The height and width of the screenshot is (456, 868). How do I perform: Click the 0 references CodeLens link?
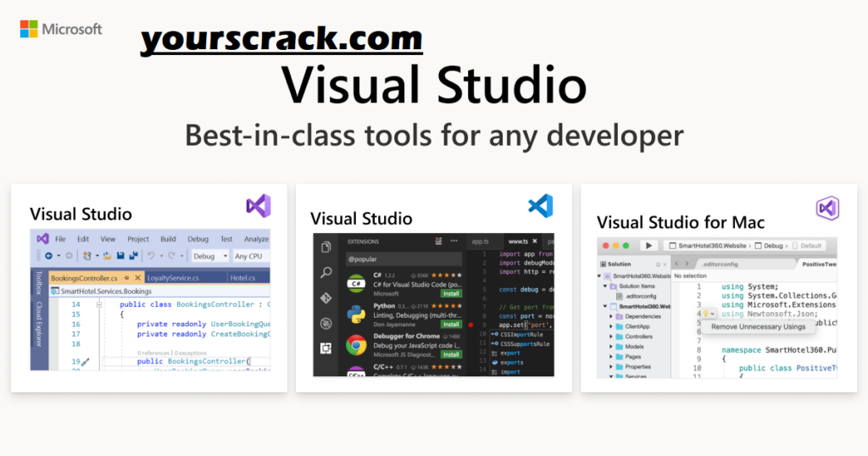point(153,353)
